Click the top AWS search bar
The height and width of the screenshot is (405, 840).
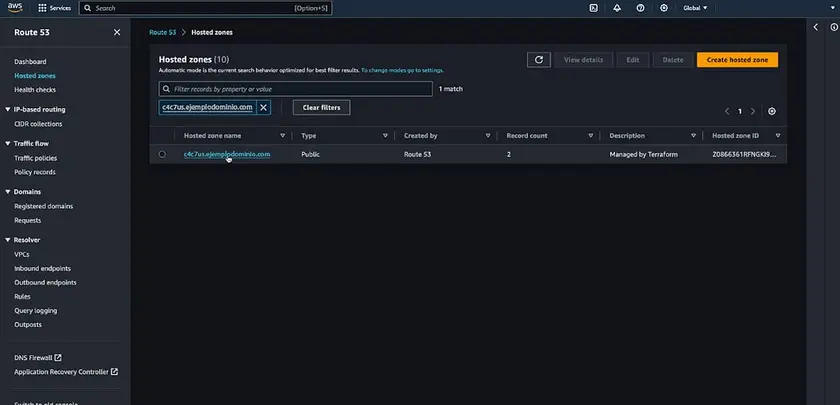click(205, 8)
